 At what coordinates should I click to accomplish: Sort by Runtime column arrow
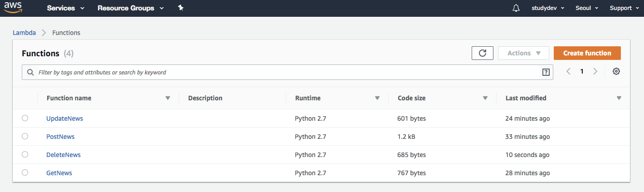point(377,98)
